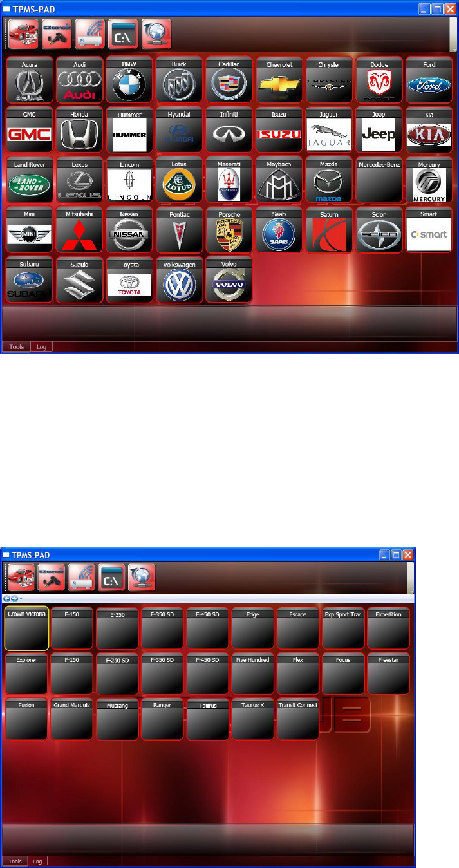Screen dimensions: 459x868
Task: Open the wireless router tool in the brand window
Action: coord(89,34)
